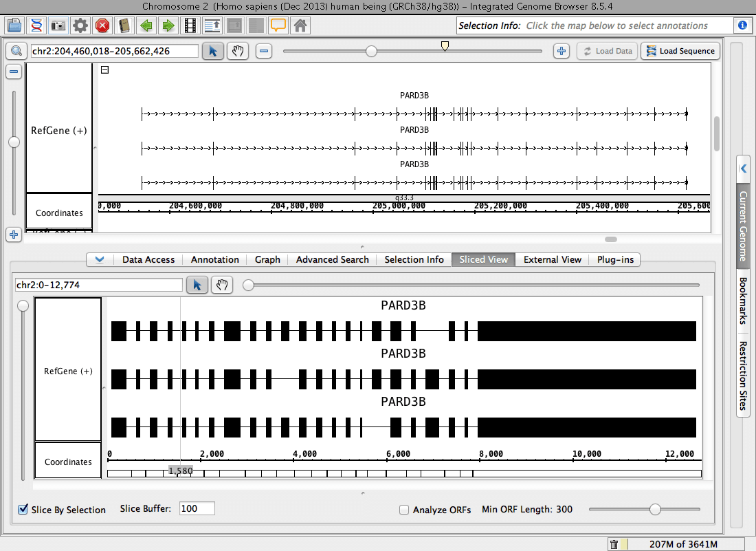Click the film strip icon
Screen dimensions: 756x551
pos(190,26)
